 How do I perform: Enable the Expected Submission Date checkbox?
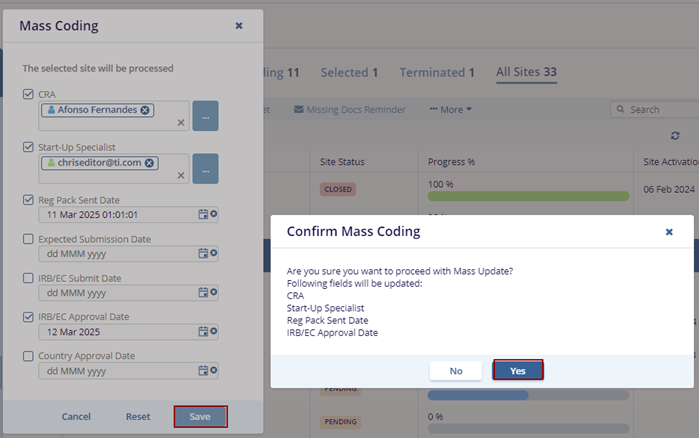[x=28, y=239]
